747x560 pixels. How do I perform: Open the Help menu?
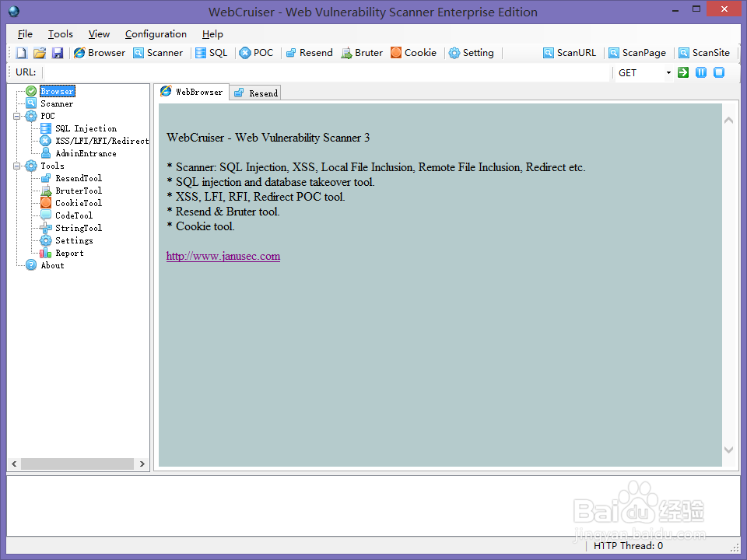click(x=212, y=34)
